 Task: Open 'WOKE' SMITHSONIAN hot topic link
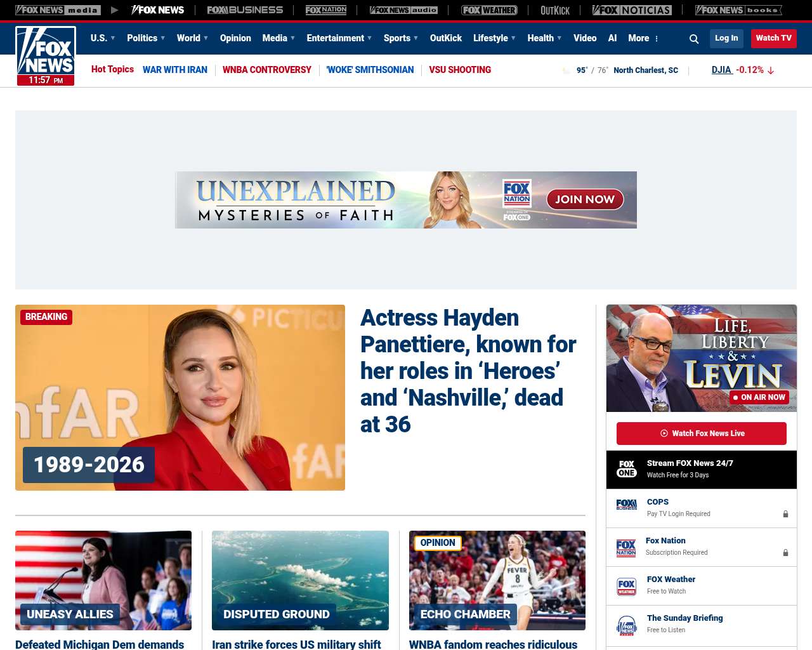pyautogui.click(x=370, y=70)
